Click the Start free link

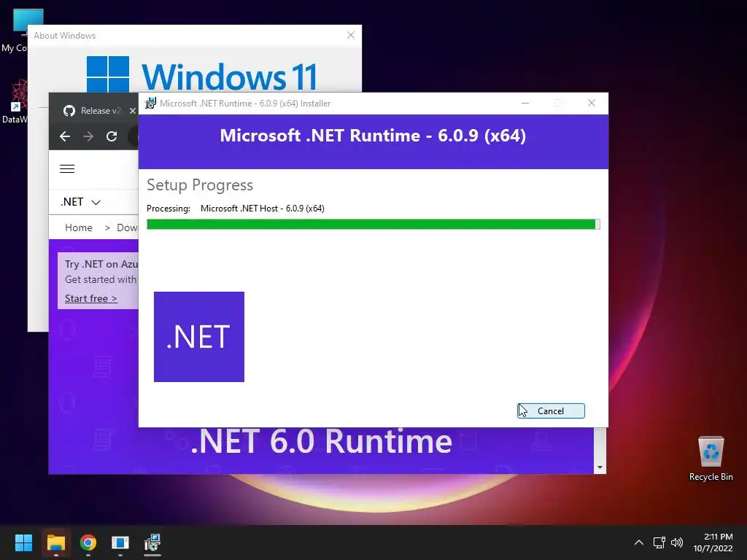pos(91,298)
